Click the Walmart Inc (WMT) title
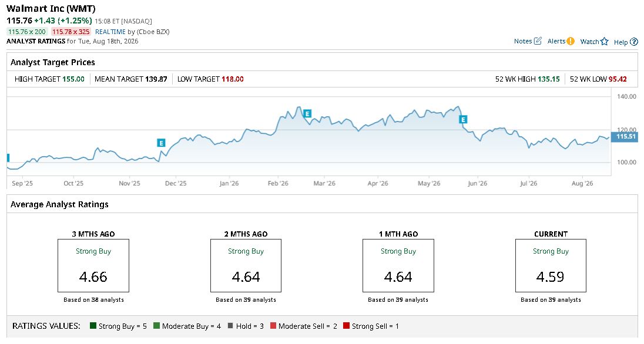The width and height of the screenshot is (644, 344). [x=51, y=9]
